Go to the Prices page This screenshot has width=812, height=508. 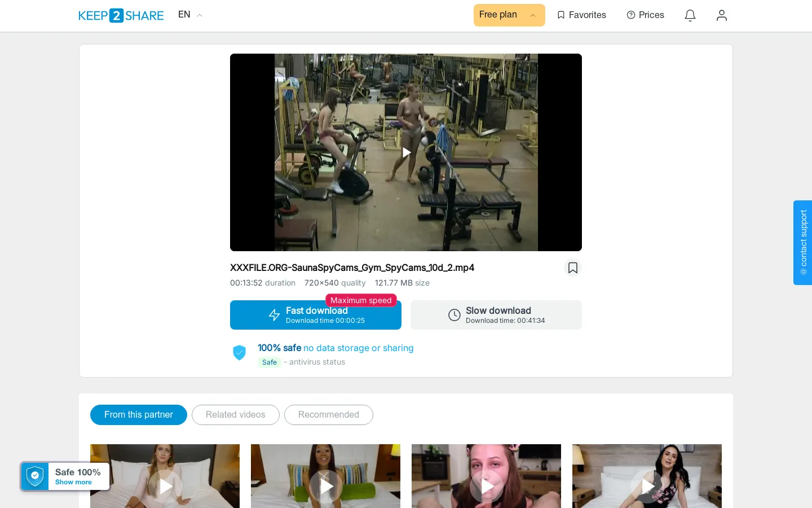[646, 15]
